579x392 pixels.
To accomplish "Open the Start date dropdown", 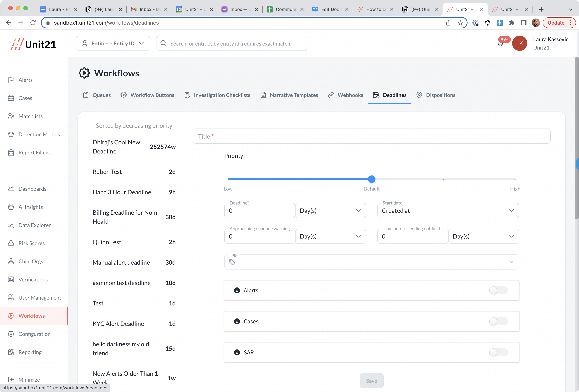I will (448, 211).
